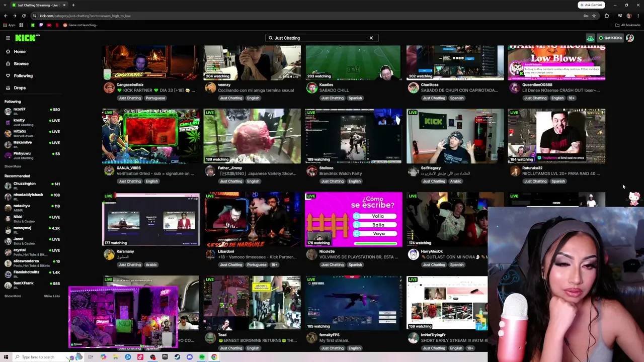Click the English tag under veenzy
The image size is (644, 362).
click(x=253, y=98)
